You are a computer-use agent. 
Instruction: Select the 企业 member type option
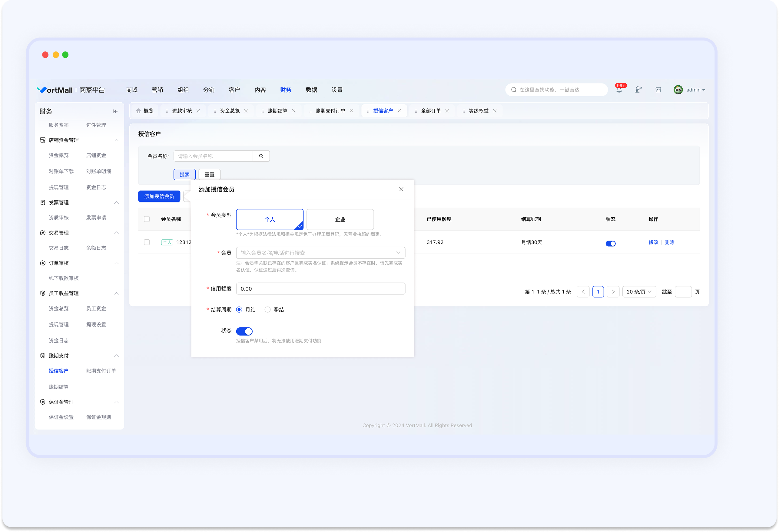pyautogui.click(x=340, y=219)
